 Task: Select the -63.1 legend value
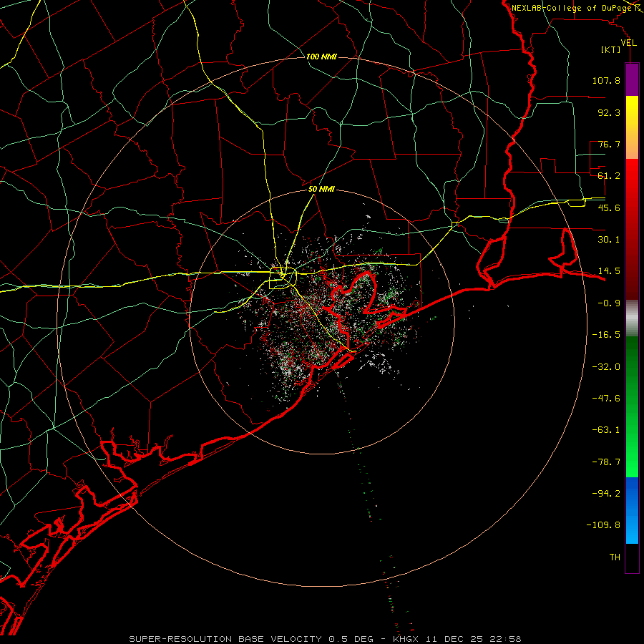click(x=606, y=430)
